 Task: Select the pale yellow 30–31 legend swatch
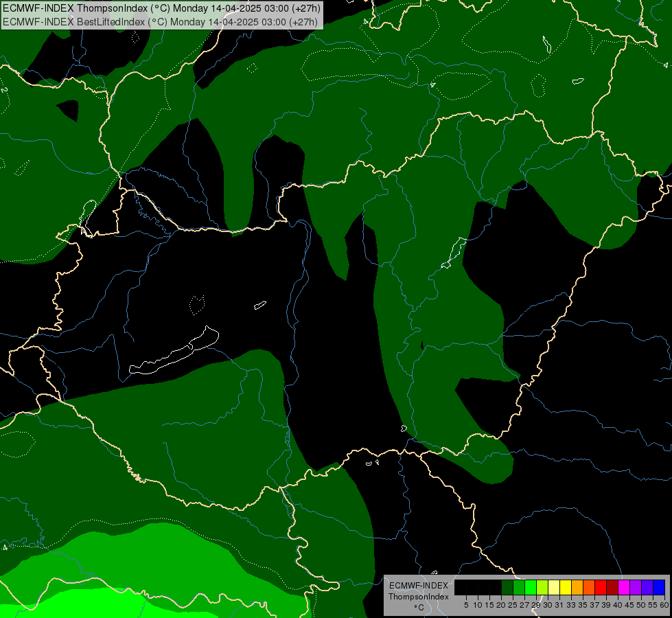click(554, 587)
